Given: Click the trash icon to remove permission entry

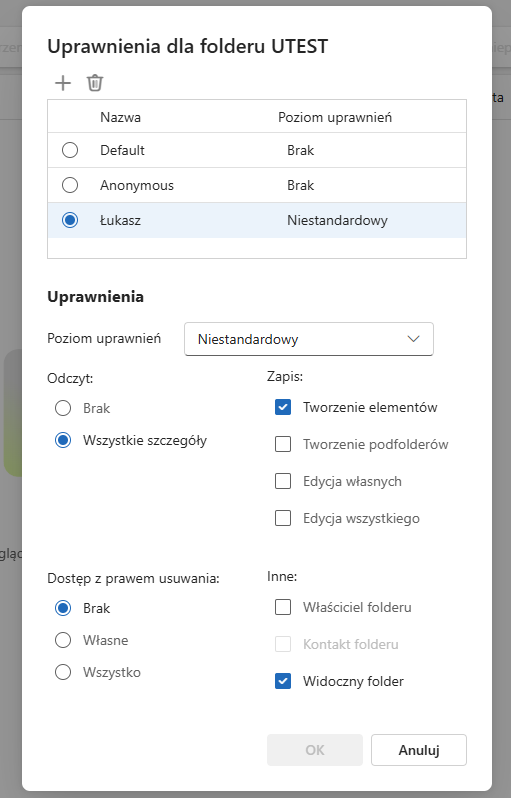Looking at the screenshot, I should [95, 82].
